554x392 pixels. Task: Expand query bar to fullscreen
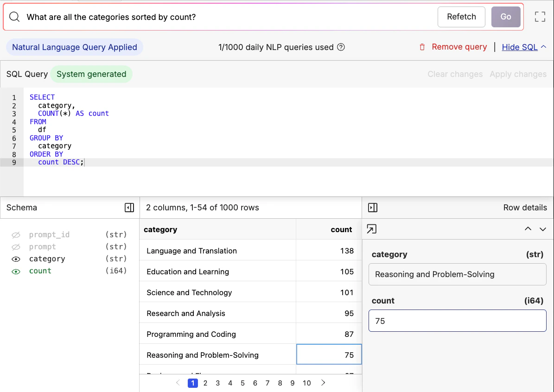pyautogui.click(x=540, y=16)
